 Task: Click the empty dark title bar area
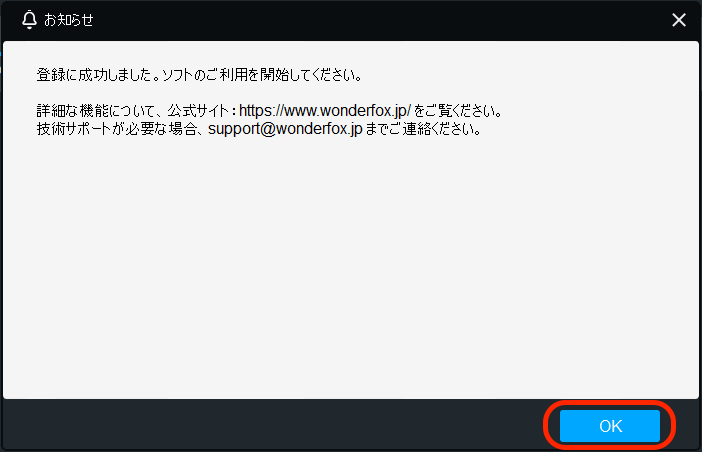point(381,20)
